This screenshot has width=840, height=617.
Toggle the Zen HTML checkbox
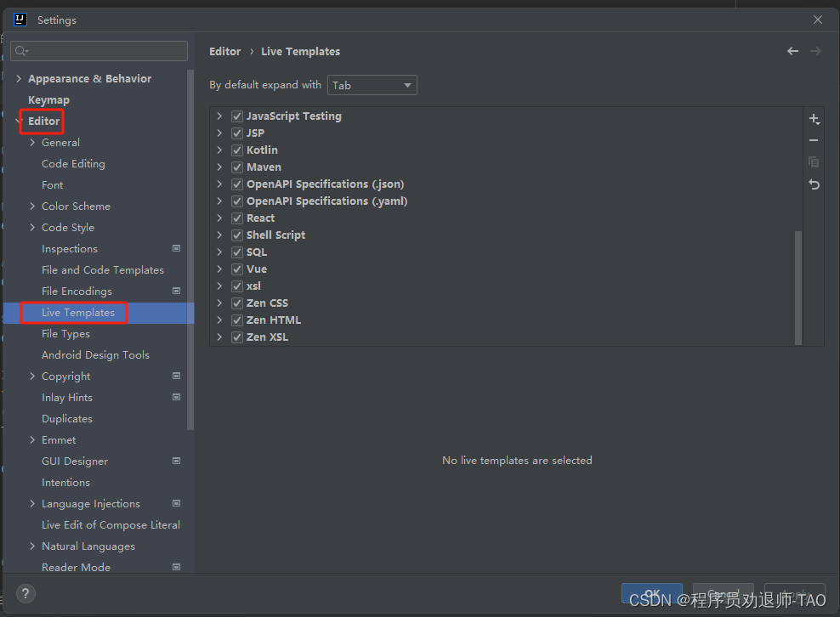click(237, 320)
